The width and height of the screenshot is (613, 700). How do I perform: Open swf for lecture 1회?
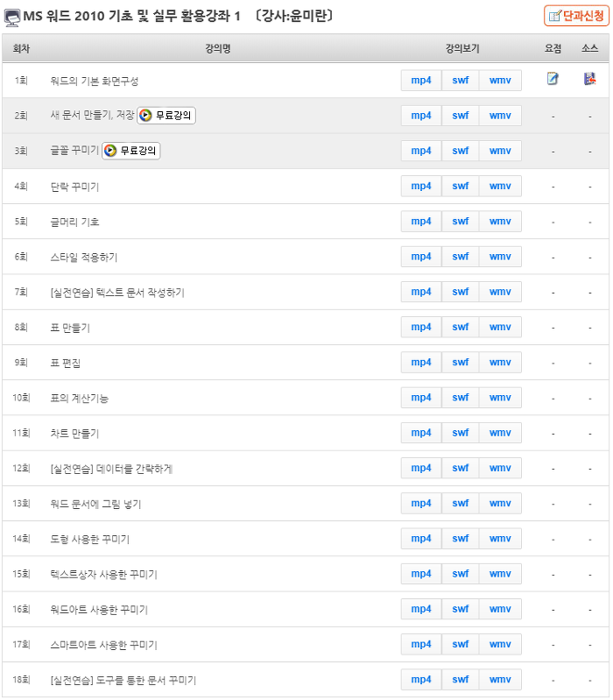point(461,81)
